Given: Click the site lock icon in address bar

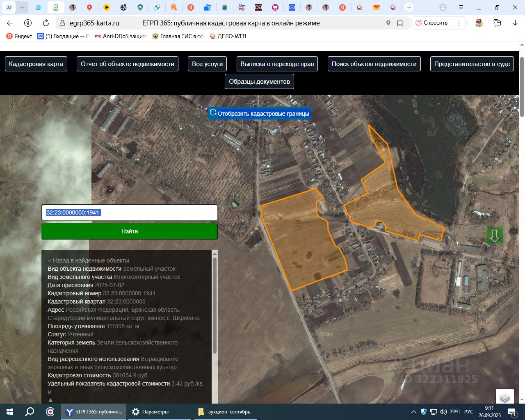Looking at the screenshot, I should pos(62,23).
